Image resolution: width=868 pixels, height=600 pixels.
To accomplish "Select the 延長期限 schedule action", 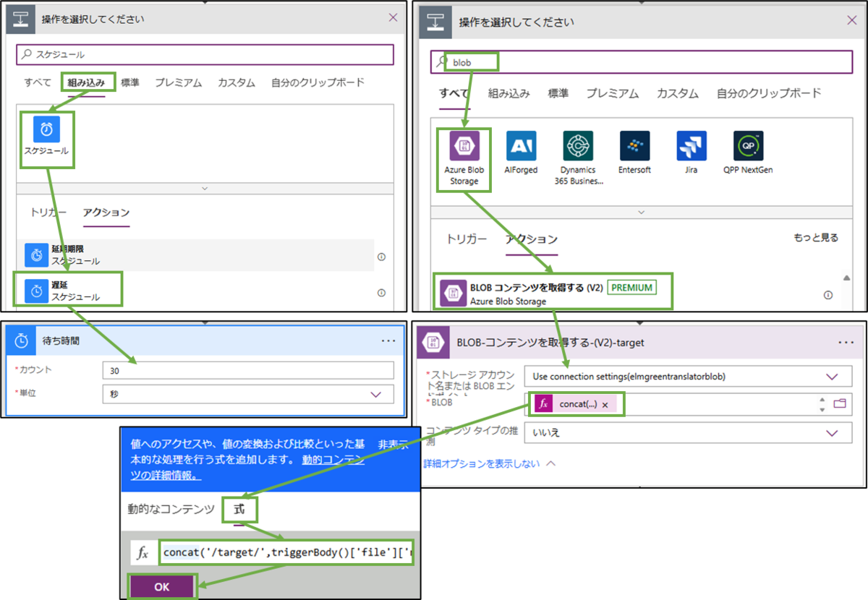I will tap(197, 255).
